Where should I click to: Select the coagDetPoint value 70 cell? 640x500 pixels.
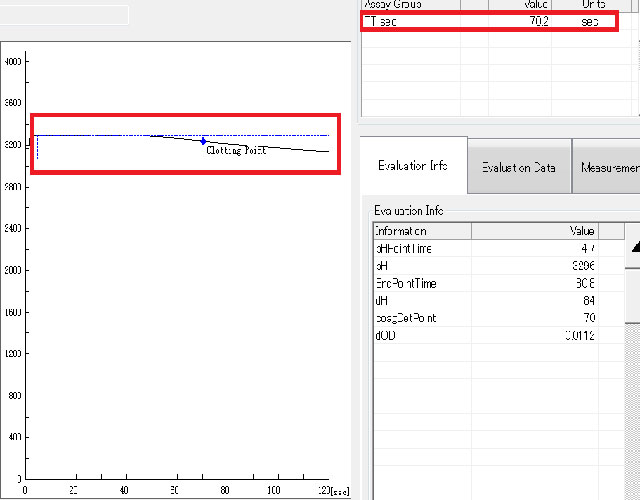pyautogui.click(x=535, y=318)
